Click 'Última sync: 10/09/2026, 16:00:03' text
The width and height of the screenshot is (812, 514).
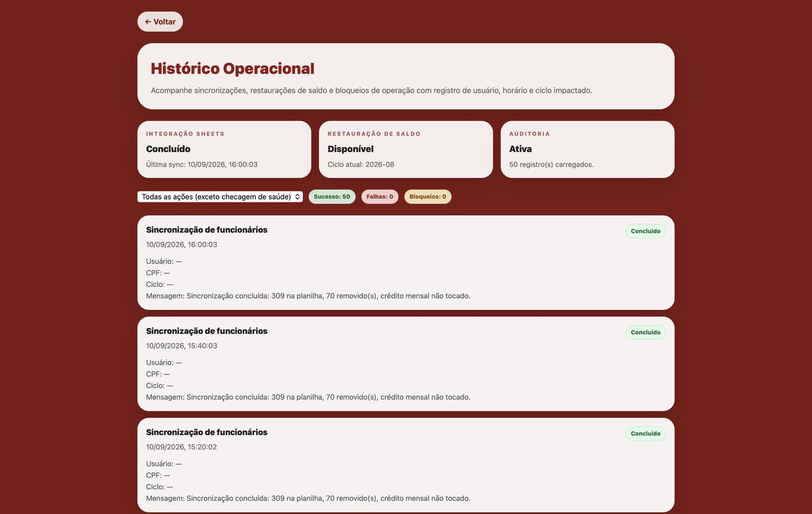(x=202, y=165)
